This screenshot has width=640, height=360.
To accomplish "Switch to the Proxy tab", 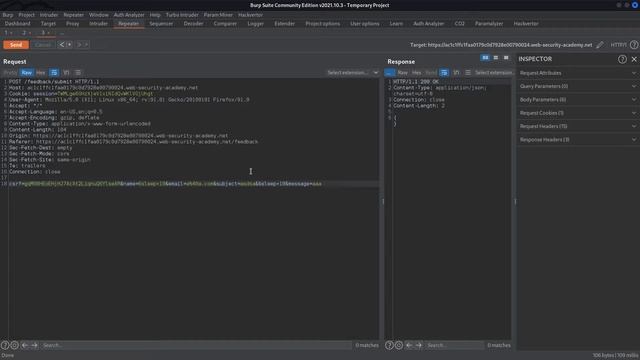I will [x=73, y=24].
